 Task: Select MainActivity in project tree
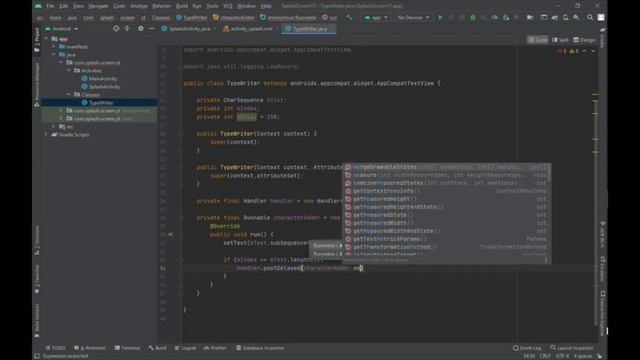(x=100, y=78)
